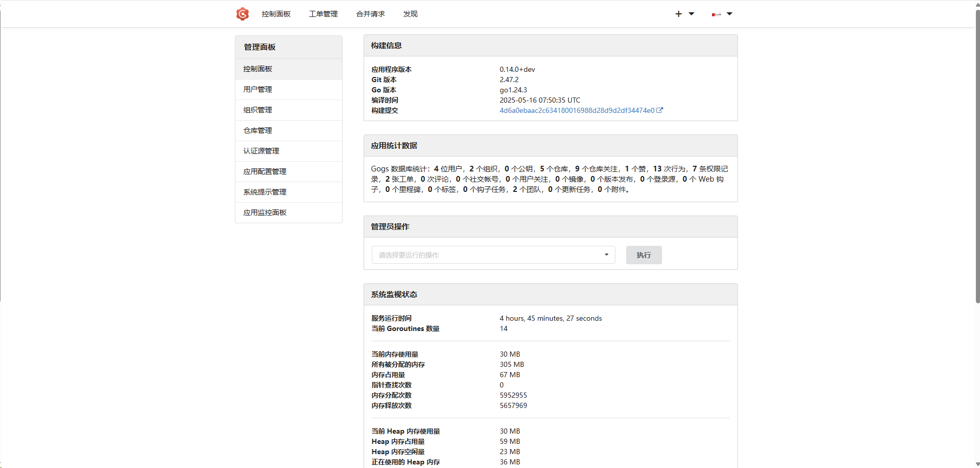Open the build commit hash link
This screenshot has height=468, width=980.
coord(577,110)
